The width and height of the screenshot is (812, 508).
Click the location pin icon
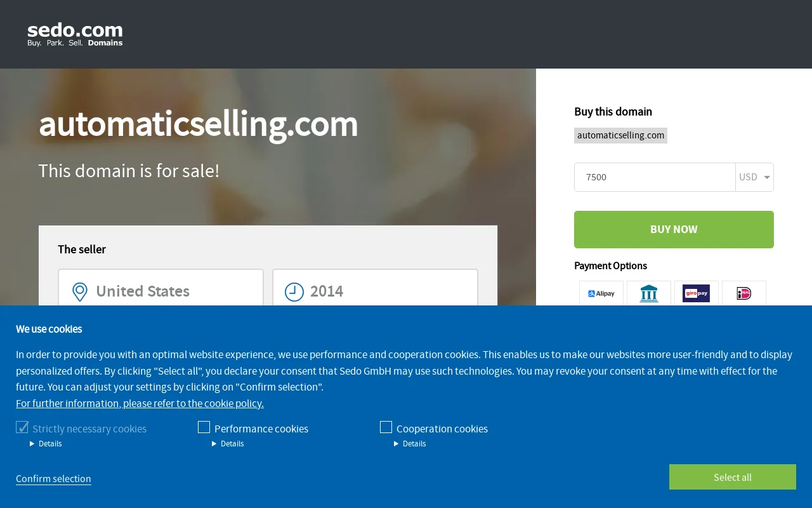pyautogui.click(x=80, y=292)
